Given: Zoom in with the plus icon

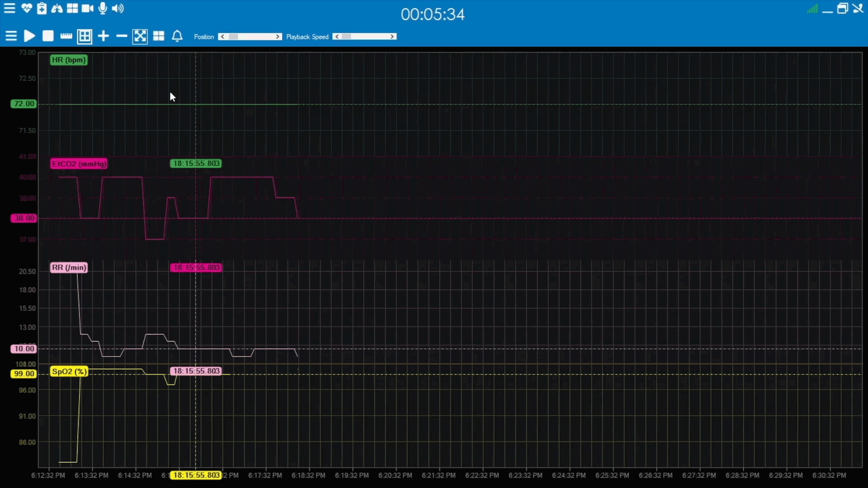Looking at the screenshot, I should point(104,36).
